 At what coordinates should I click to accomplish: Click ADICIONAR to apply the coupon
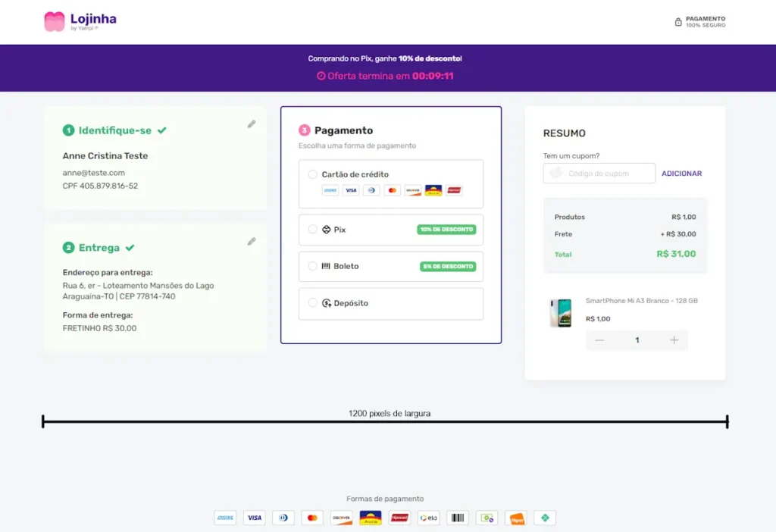[681, 174]
